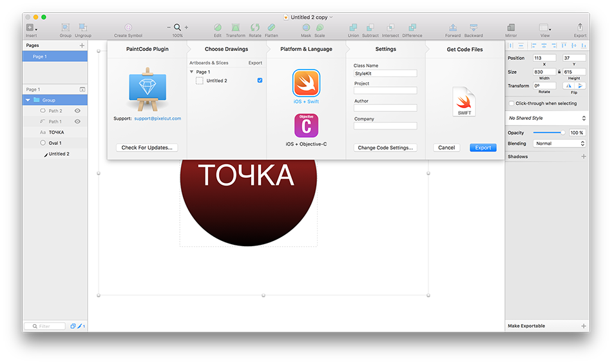Zoom in with plus button
This screenshot has height=364, width=612.
[186, 27]
